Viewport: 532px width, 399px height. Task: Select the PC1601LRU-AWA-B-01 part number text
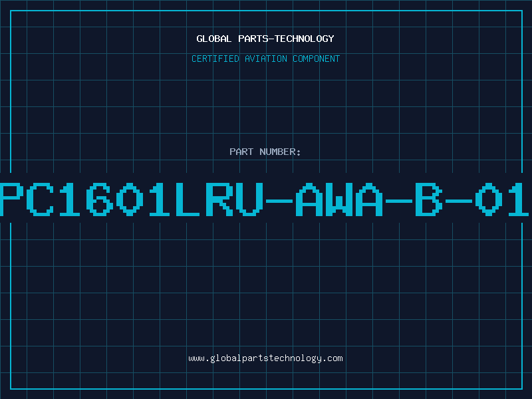[x=264, y=199]
